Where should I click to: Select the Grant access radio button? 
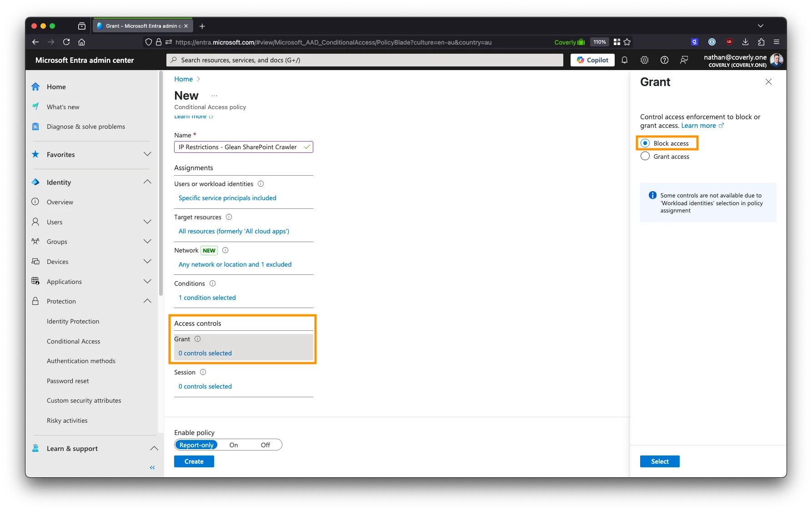(x=645, y=157)
